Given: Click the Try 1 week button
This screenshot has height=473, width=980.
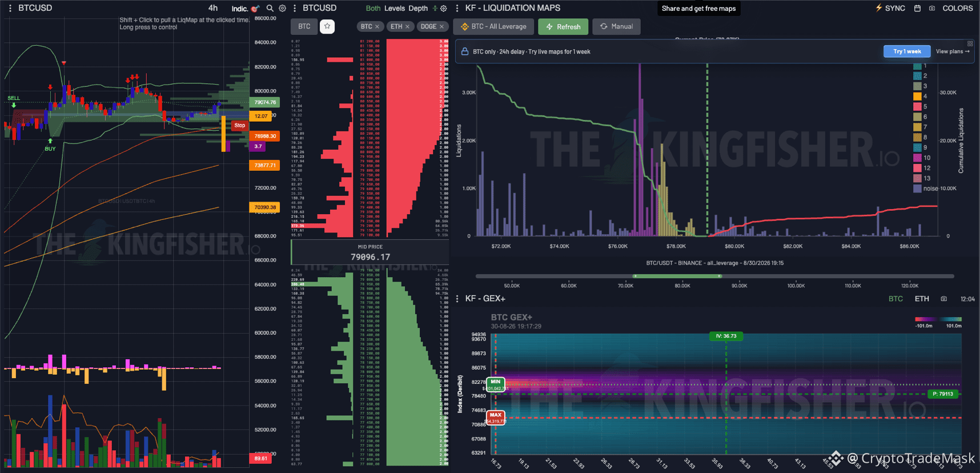Looking at the screenshot, I should pyautogui.click(x=907, y=51).
